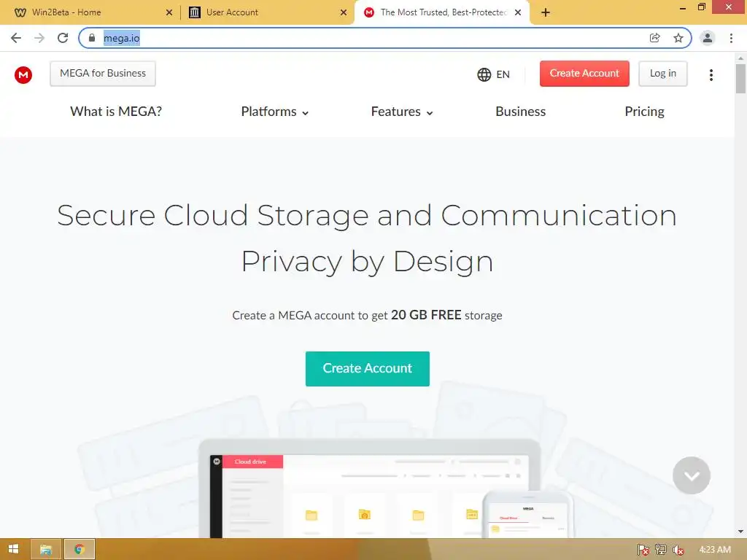Open a new browser tab
This screenshot has height=560, width=747.
pos(546,12)
